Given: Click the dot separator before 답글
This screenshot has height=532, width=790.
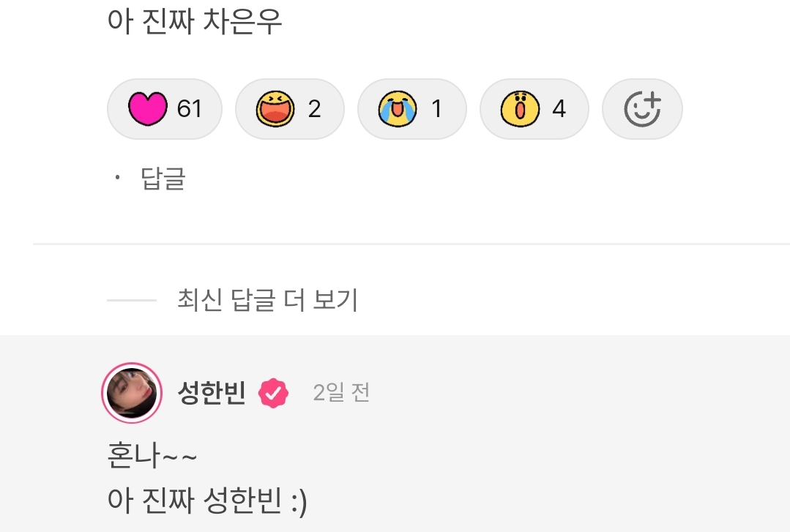Looking at the screenshot, I should click(117, 177).
